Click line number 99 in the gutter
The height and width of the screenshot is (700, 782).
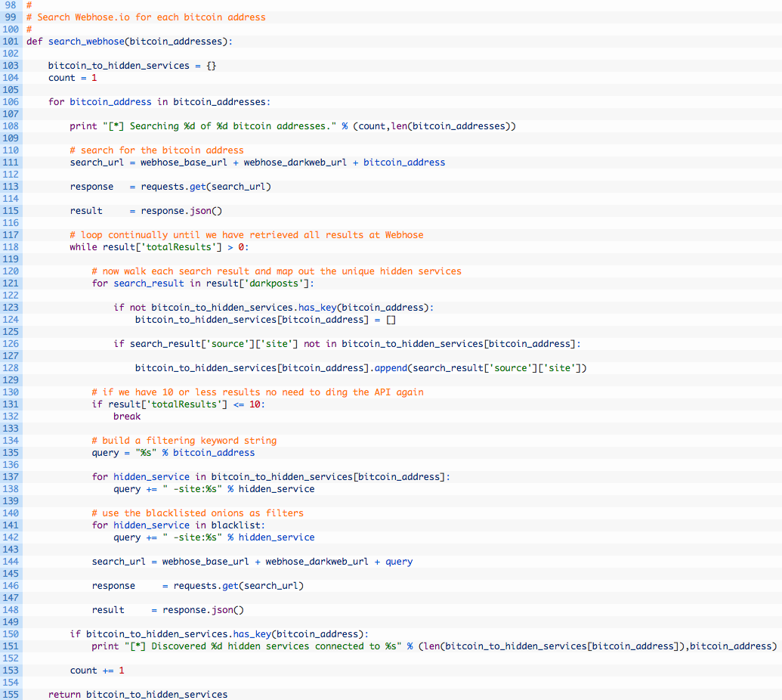tap(11, 17)
